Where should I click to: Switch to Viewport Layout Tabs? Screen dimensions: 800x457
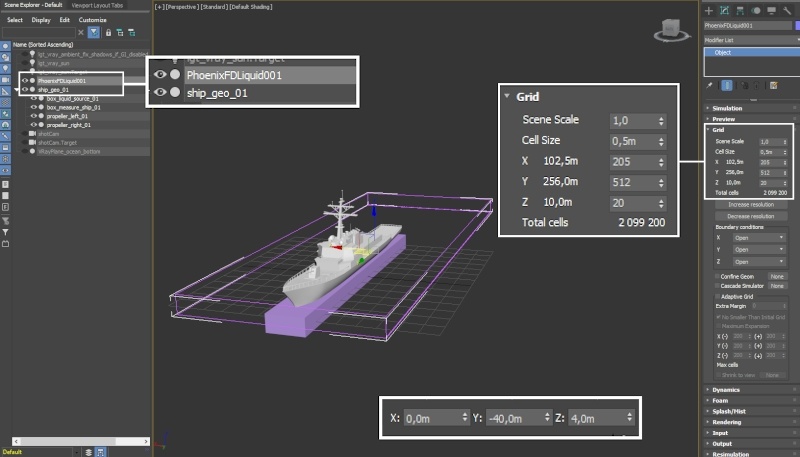tap(97, 5)
